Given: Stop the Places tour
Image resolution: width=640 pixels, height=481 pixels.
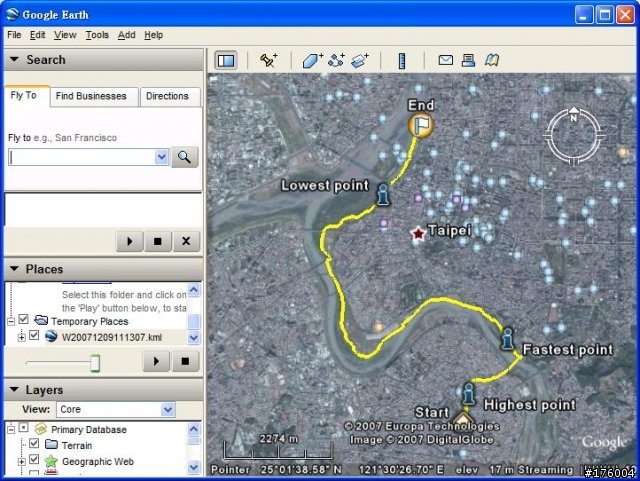Looking at the screenshot, I should (185, 361).
